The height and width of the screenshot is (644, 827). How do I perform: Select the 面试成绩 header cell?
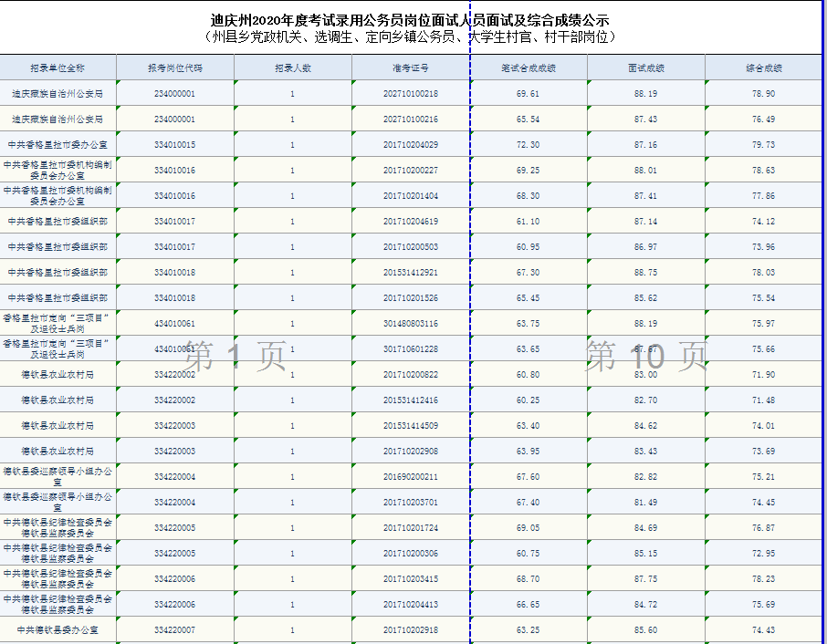(645, 68)
